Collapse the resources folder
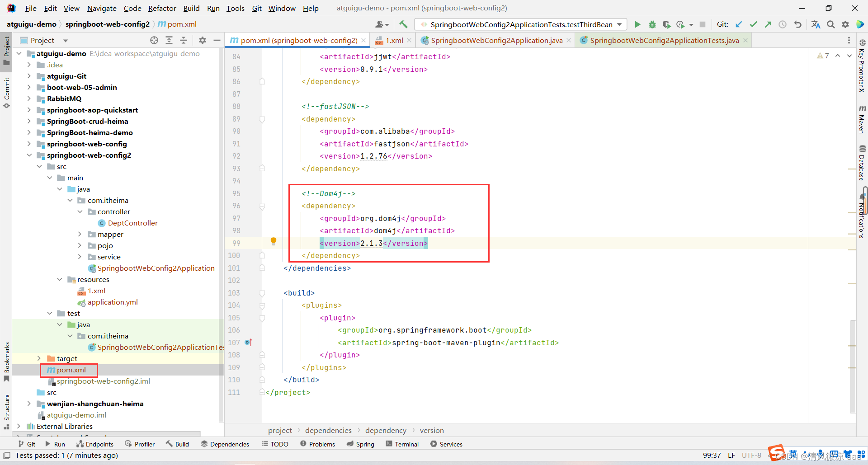 click(x=60, y=279)
